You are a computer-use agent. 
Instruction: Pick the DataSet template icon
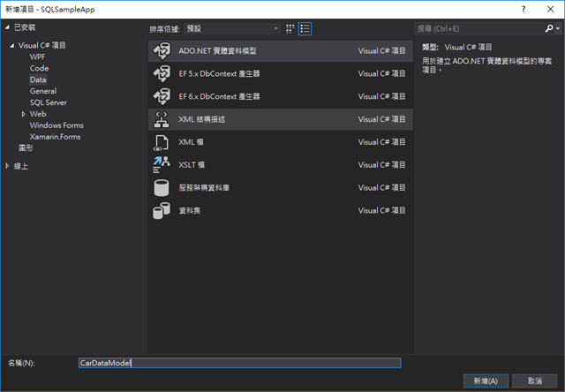162,210
